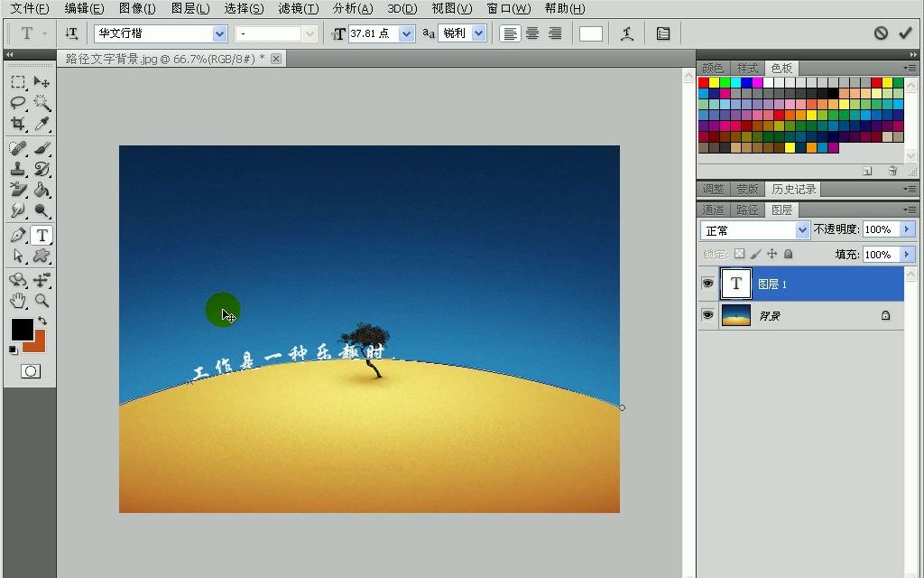This screenshot has width=924, height=578.
Task: Open the 华文行楷 font family dropdown
Action: pyautogui.click(x=219, y=33)
